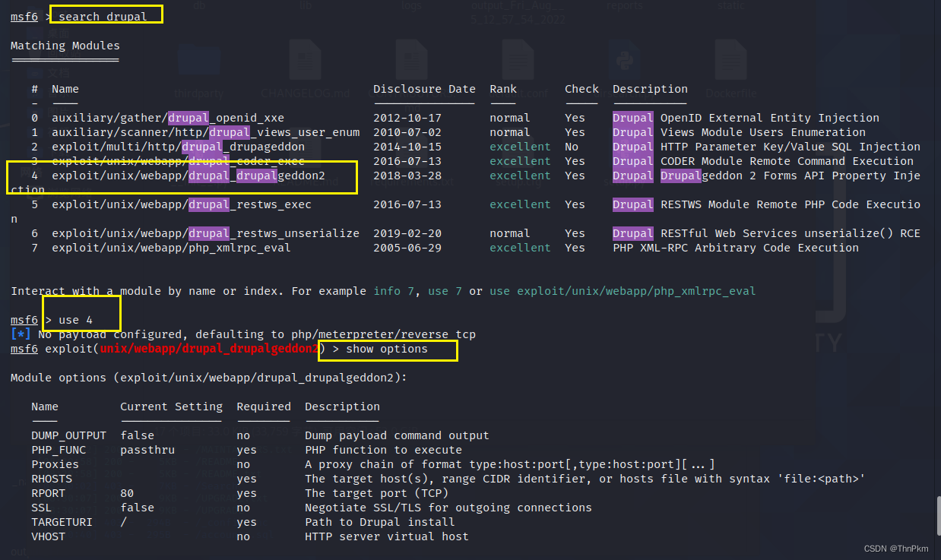Click the 'use 4' command text
This screenshot has width=941, height=560.
pyautogui.click(x=75, y=320)
